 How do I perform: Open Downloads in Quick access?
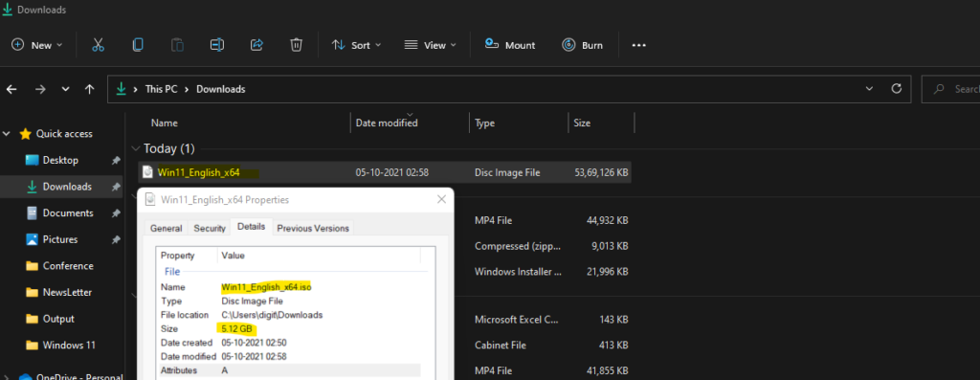[x=67, y=187]
